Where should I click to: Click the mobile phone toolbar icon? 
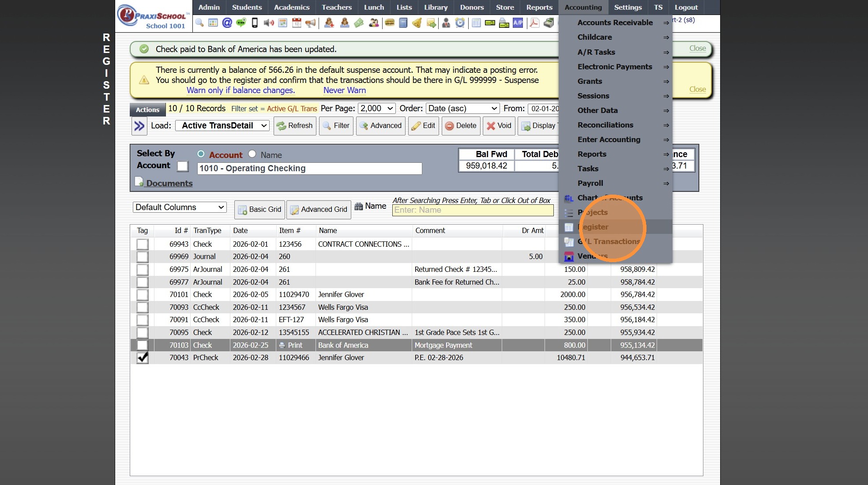(255, 23)
